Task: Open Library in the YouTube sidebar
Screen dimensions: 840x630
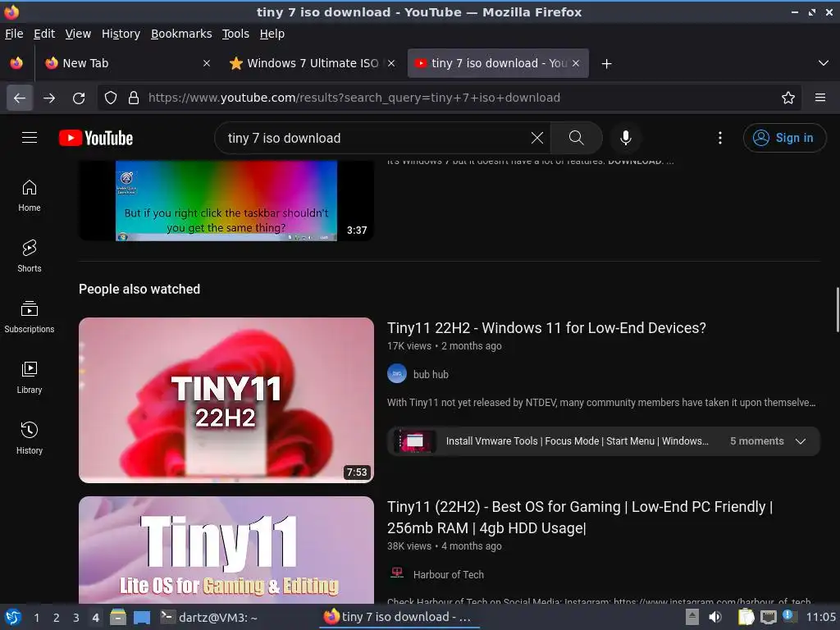Action: [30, 377]
